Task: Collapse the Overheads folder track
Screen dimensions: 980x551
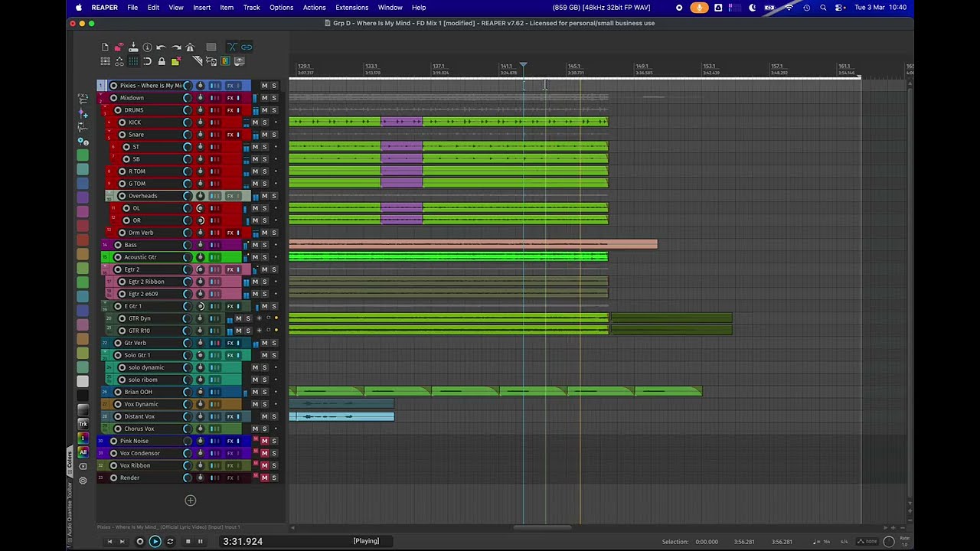Action: (x=109, y=192)
